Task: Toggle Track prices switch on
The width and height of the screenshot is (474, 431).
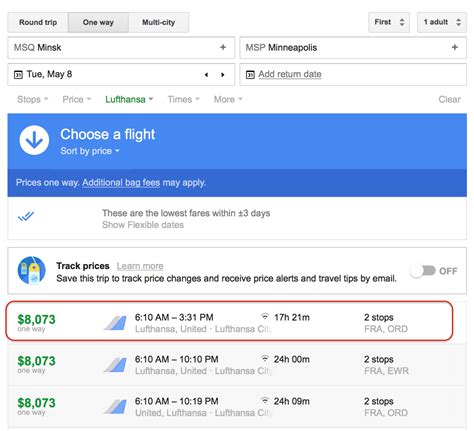Action: pyautogui.click(x=423, y=271)
